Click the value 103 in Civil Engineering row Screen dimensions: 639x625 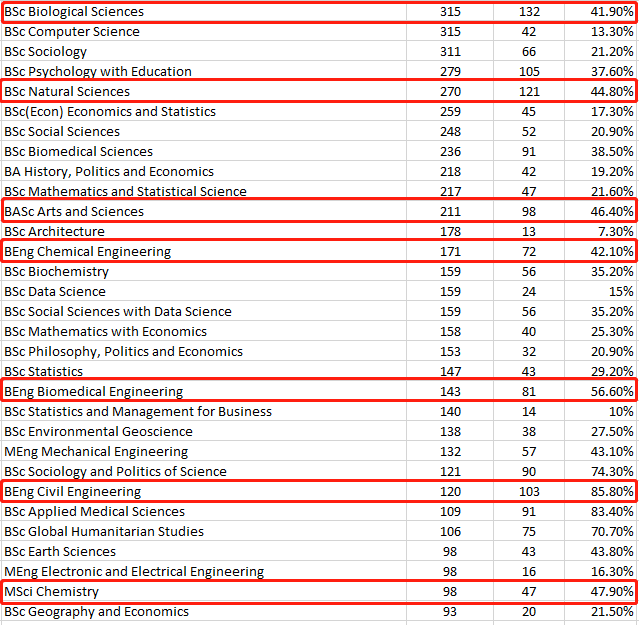(x=529, y=491)
